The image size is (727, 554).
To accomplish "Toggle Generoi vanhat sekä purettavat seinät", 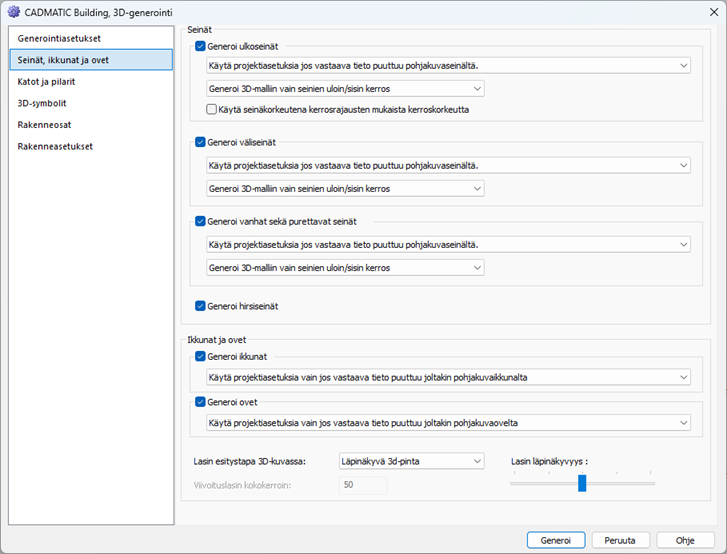I will (201, 221).
